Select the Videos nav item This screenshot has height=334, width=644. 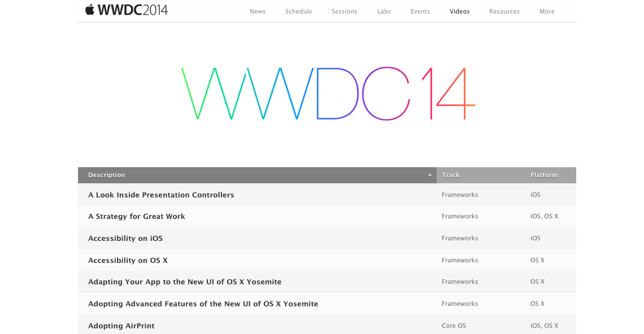460,11
